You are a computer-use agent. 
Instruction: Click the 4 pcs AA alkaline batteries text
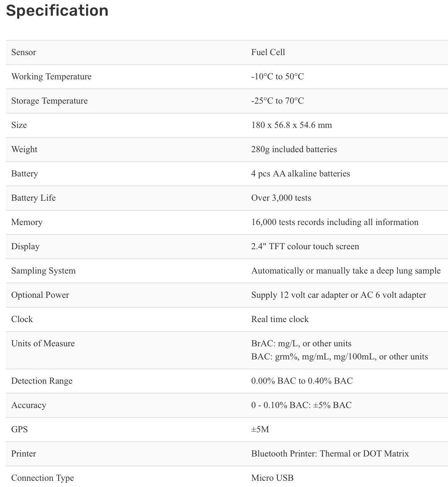(300, 174)
